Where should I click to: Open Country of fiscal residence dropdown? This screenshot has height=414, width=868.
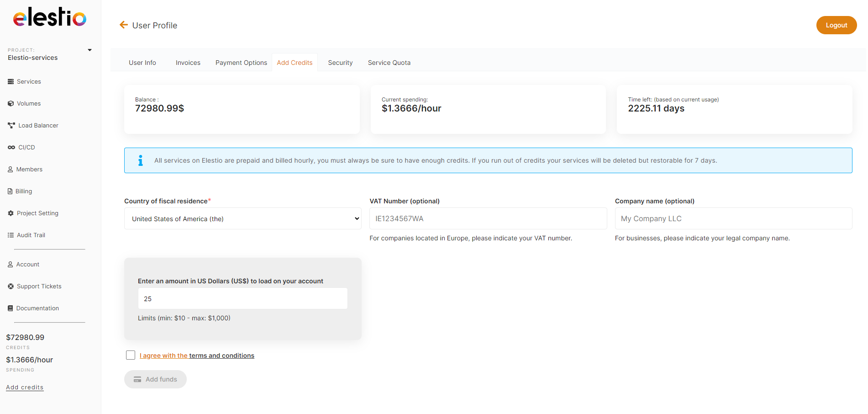242,219
